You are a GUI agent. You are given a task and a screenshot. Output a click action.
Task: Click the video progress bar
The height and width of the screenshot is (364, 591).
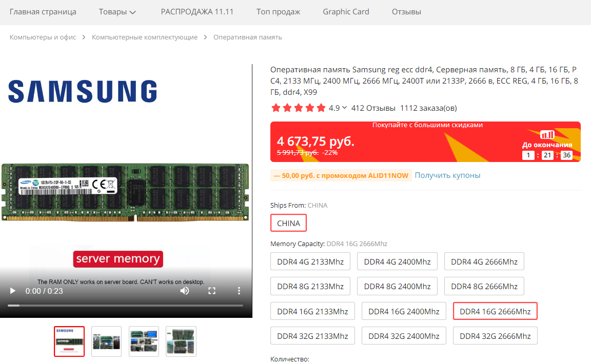tap(126, 305)
